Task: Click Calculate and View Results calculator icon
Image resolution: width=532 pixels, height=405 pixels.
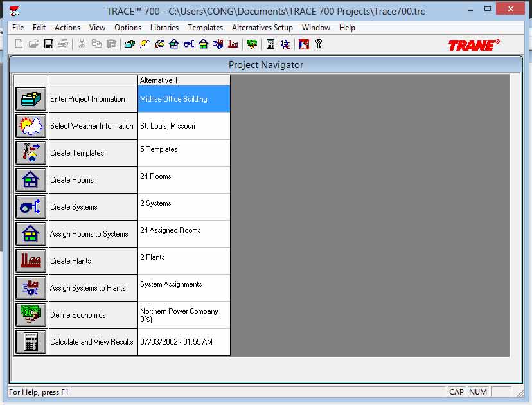Action: pos(30,342)
